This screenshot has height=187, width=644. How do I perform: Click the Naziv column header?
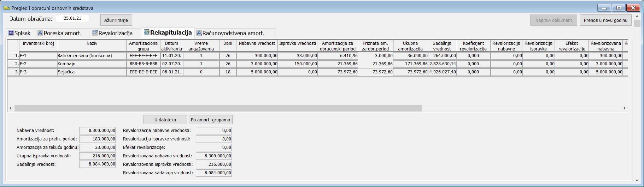tap(92, 46)
